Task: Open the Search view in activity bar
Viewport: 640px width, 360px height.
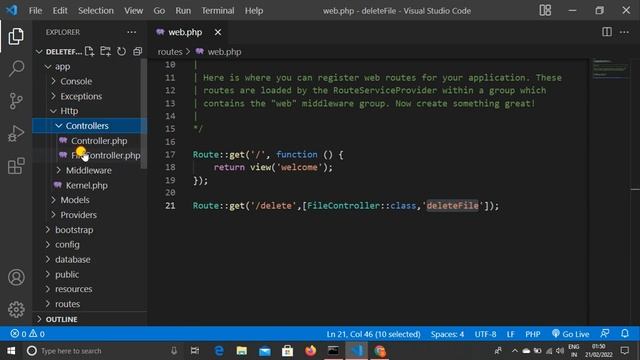Action: 16,68
